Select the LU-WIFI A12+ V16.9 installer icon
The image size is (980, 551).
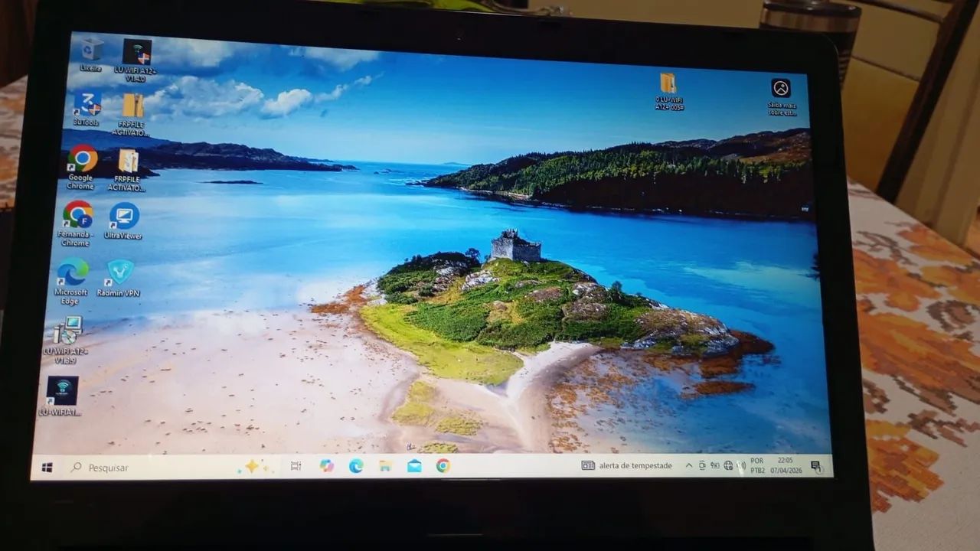tap(66, 341)
